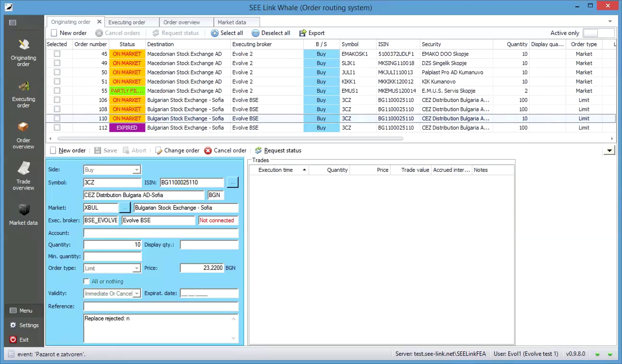This screenshot has width=622, height=364.
Task: Click the Export toolbar icon
Action: [x=302, y=33]
